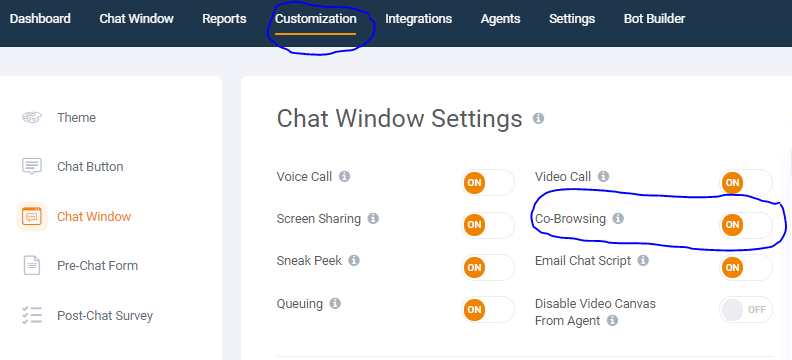Click the Pre-Chat Form document icon
The height and width of the screenshot is (360, 792).
[32, 266]
